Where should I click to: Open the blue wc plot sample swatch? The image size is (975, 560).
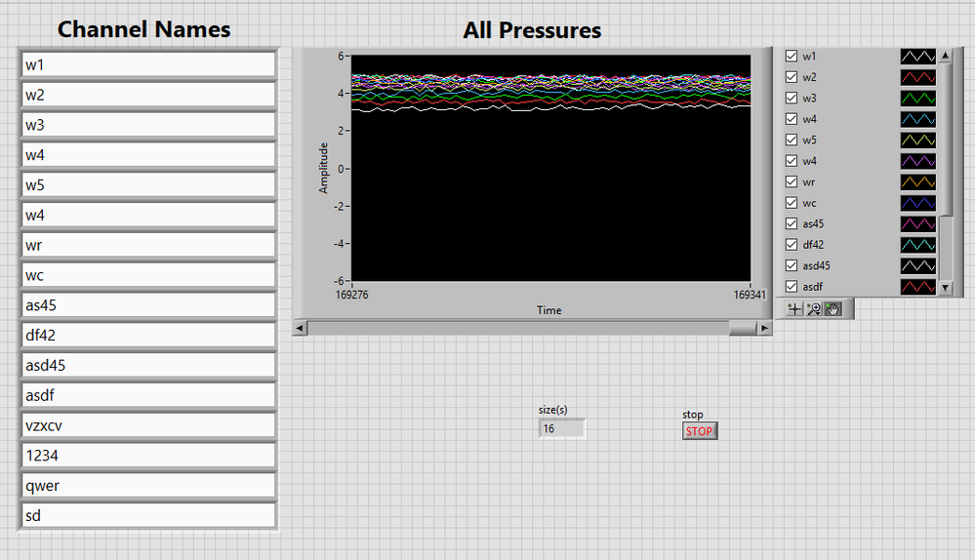click(917, 203)
